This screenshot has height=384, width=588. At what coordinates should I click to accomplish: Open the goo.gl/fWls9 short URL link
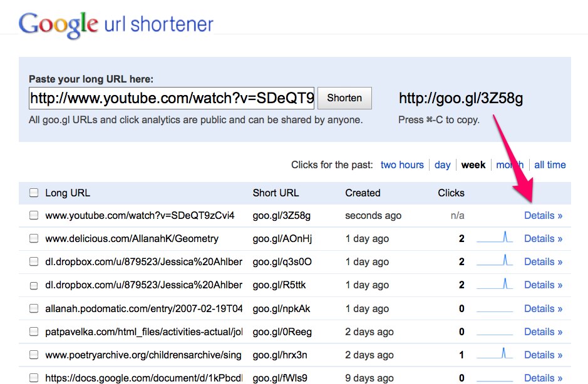point(280,378)
